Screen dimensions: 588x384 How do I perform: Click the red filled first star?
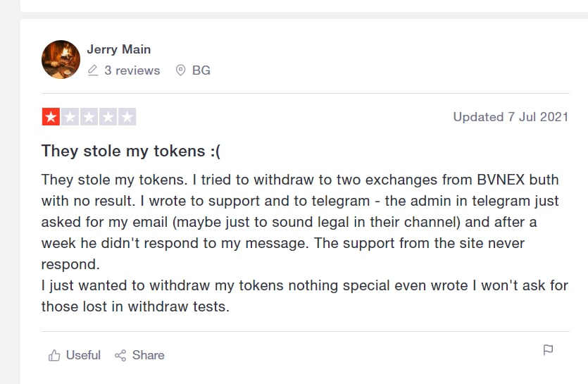click(51, 117)
